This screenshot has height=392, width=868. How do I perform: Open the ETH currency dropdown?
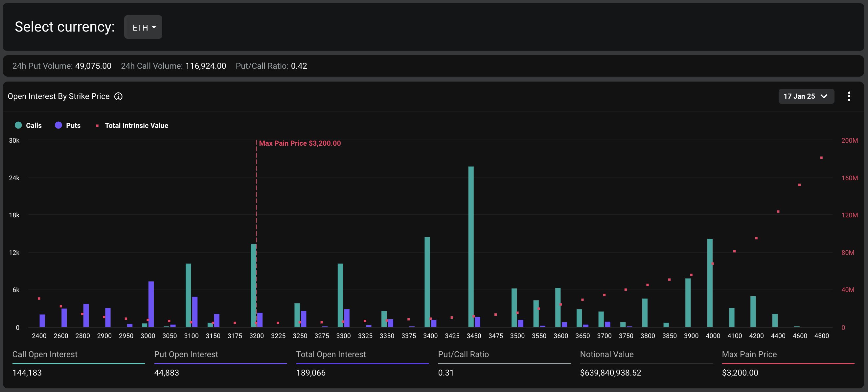pyautogui.click(x=143, y=27)
